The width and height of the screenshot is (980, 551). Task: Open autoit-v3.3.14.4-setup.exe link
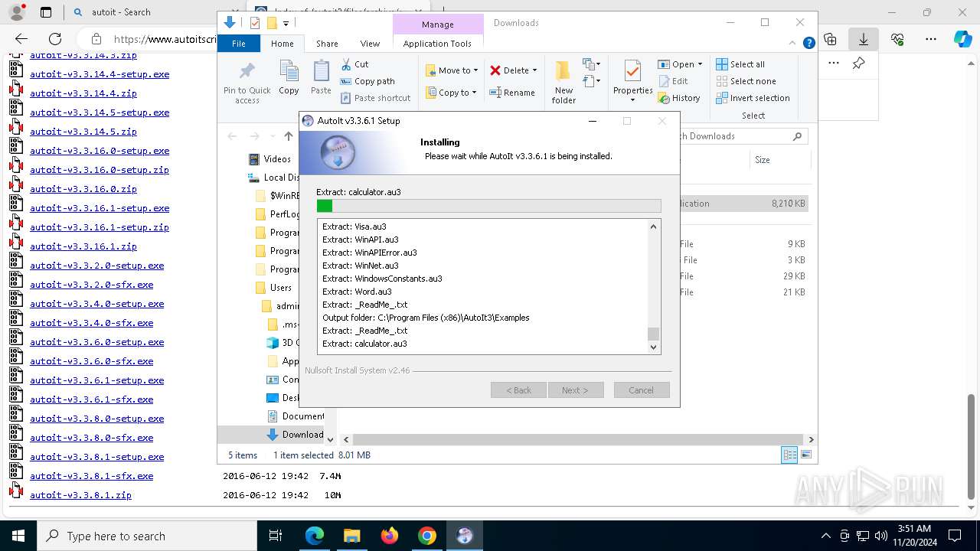(x=100, y=74)
